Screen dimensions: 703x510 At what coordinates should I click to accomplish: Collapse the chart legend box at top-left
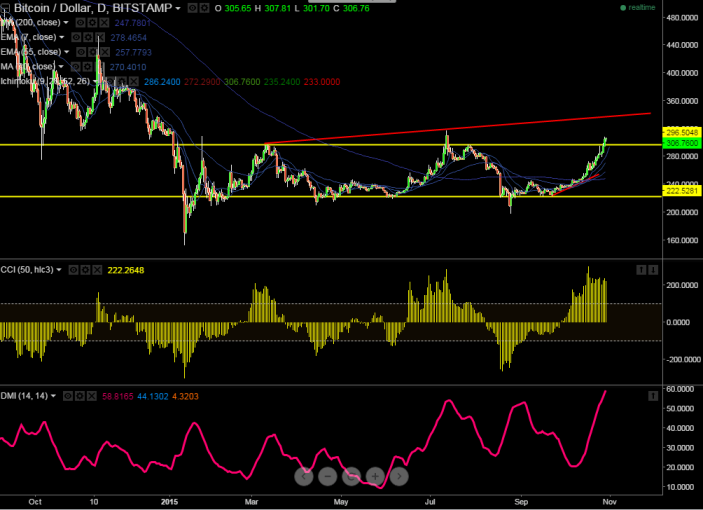pyautogui.click(x=5, y=8)
